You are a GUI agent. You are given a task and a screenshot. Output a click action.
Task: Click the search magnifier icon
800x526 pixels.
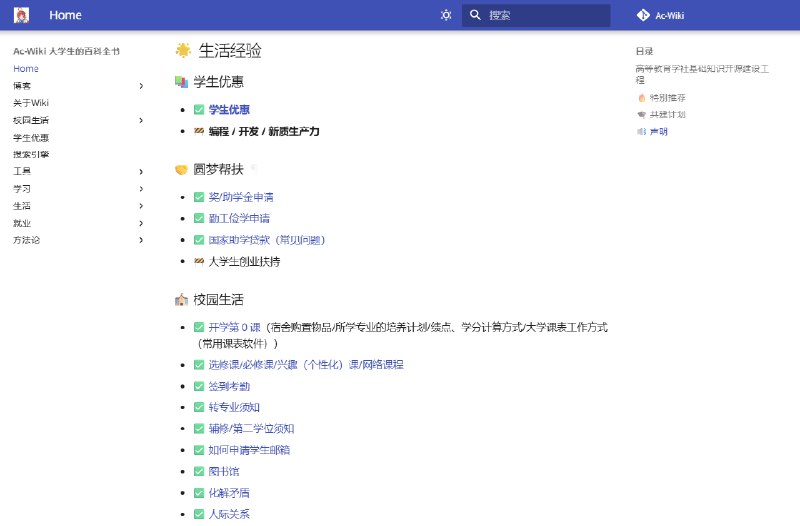point(475,15)
